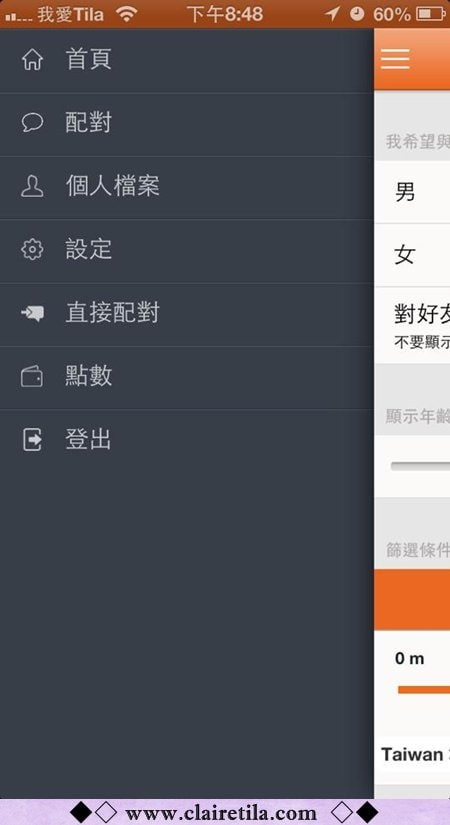Open the 點數 menu label
The image size is (450, 825).
(88, 377)
